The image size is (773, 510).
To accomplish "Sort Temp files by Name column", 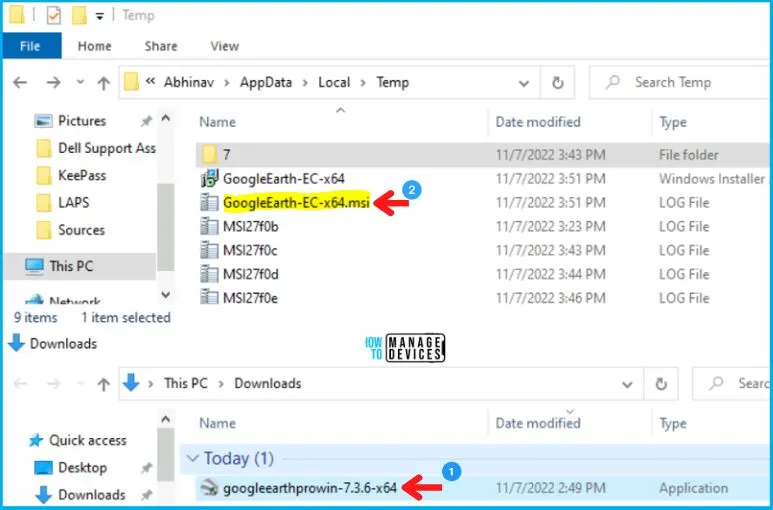I will click(x=217, y=122).
